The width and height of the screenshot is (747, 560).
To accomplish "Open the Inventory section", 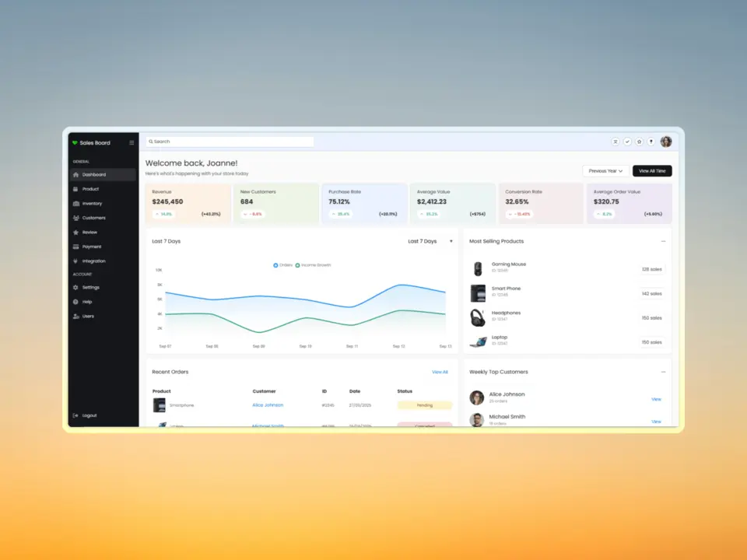I will click(76, 203).
